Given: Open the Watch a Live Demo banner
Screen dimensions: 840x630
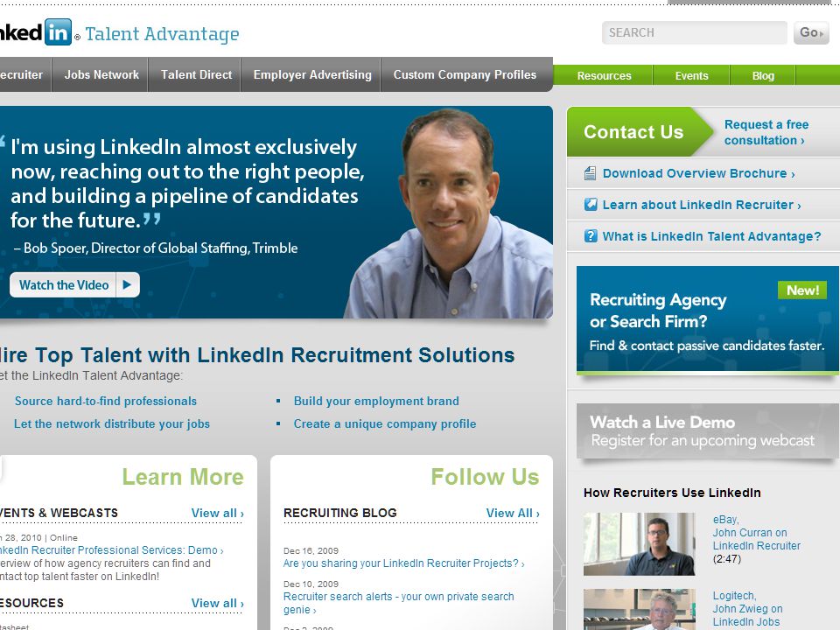Looking at the screenshot, I should pos(707,431).
